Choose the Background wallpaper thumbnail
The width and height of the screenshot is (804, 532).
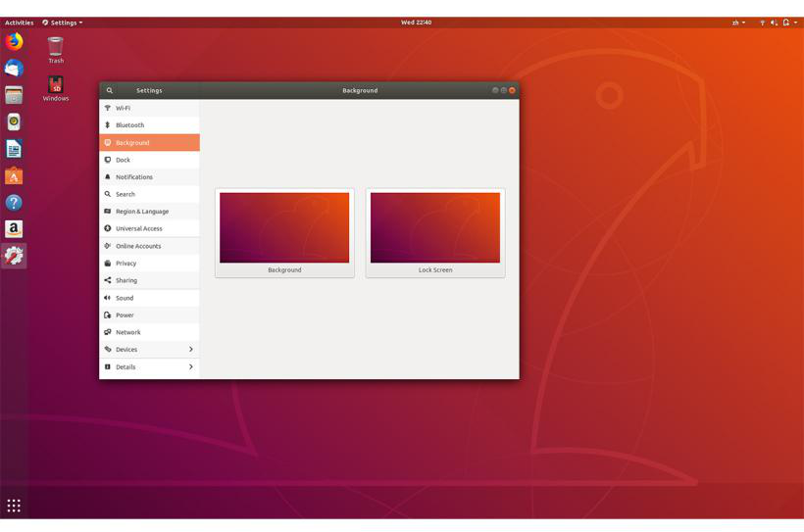click(284, 227)
